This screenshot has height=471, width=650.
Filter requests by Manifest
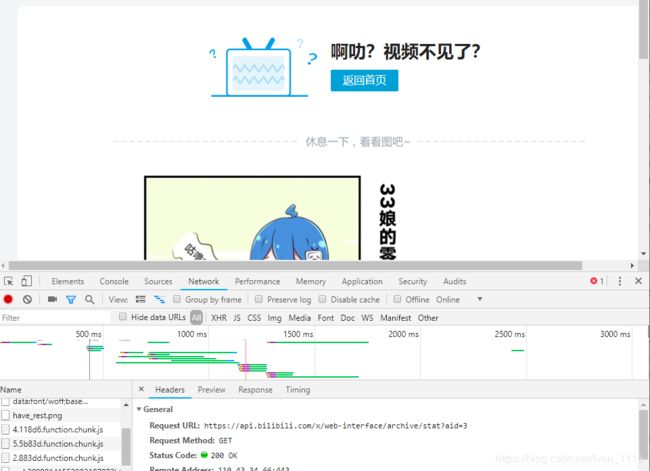395,318
